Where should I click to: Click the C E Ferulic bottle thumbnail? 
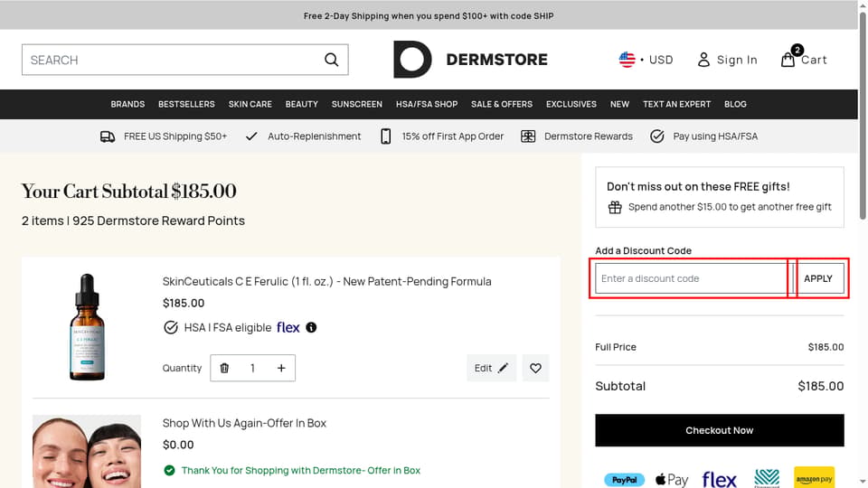click(87, 326)
